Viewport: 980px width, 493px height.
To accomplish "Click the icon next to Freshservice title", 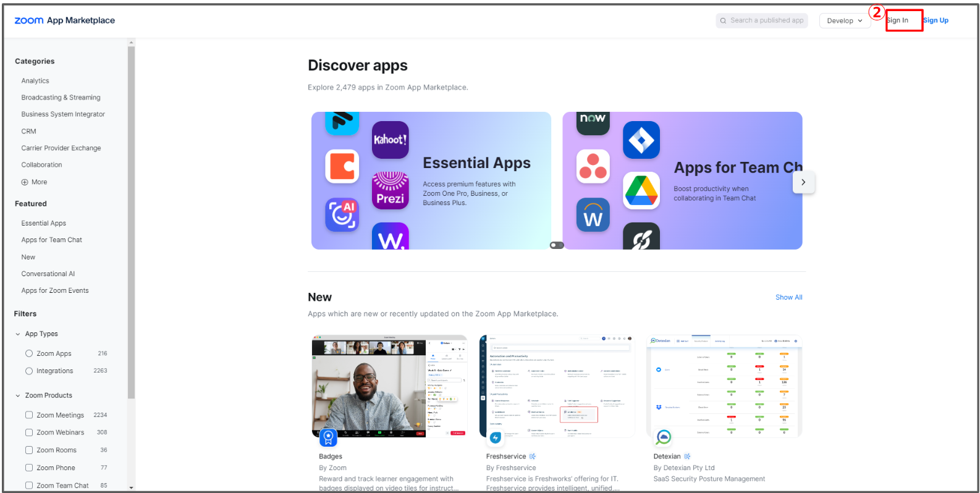I will [533, 457].
